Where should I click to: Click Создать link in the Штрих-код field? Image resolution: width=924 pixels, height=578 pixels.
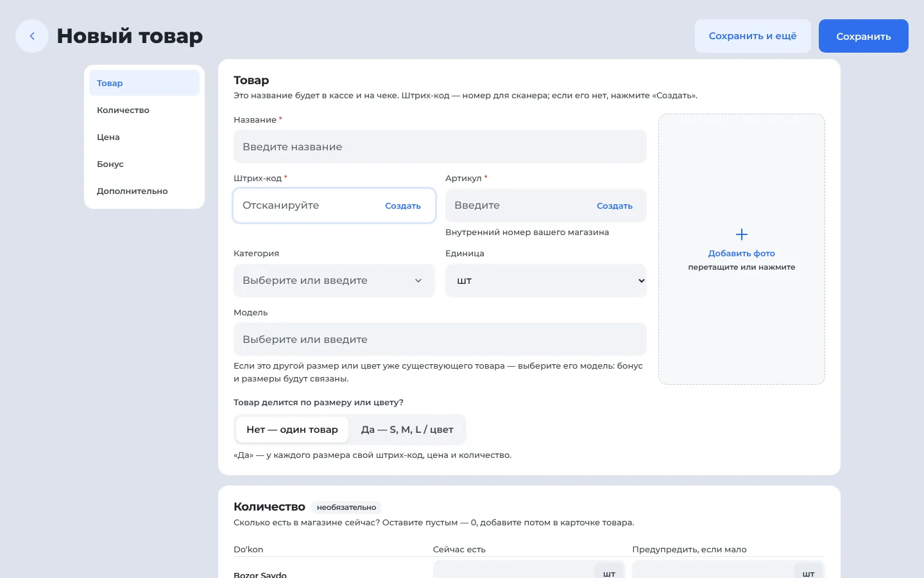[x=403, y=206]
